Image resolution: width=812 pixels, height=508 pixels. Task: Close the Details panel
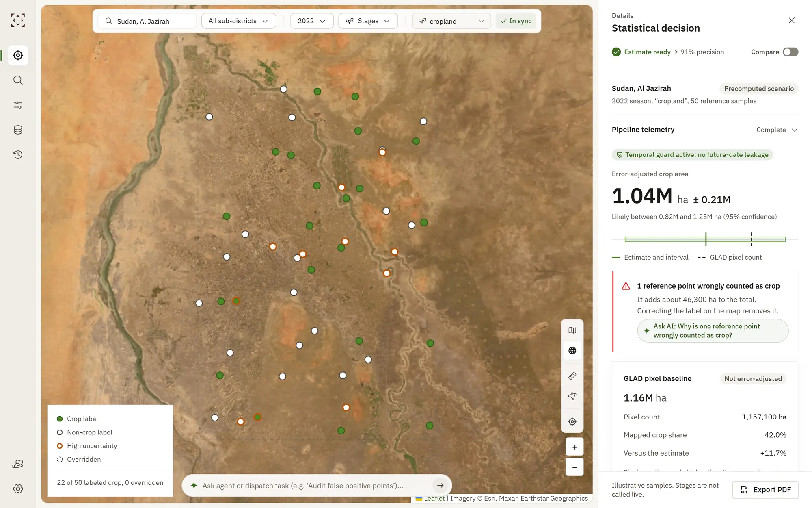791,20
